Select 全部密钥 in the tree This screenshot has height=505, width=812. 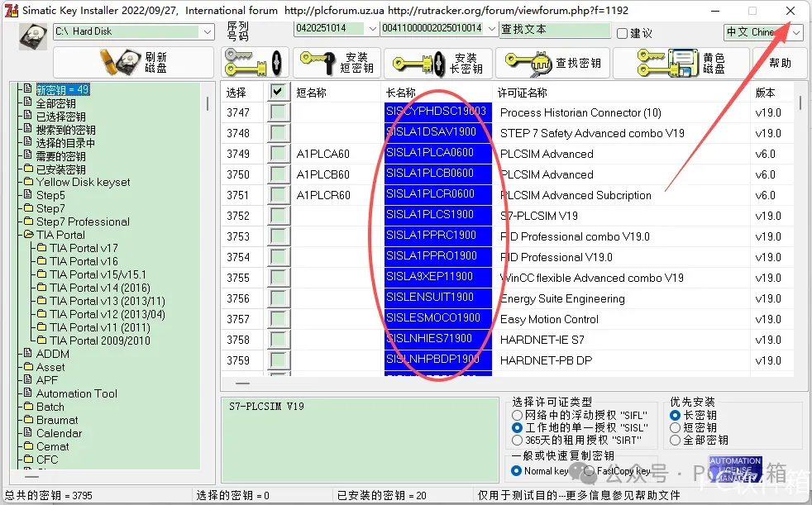click(x=55, y=103)
